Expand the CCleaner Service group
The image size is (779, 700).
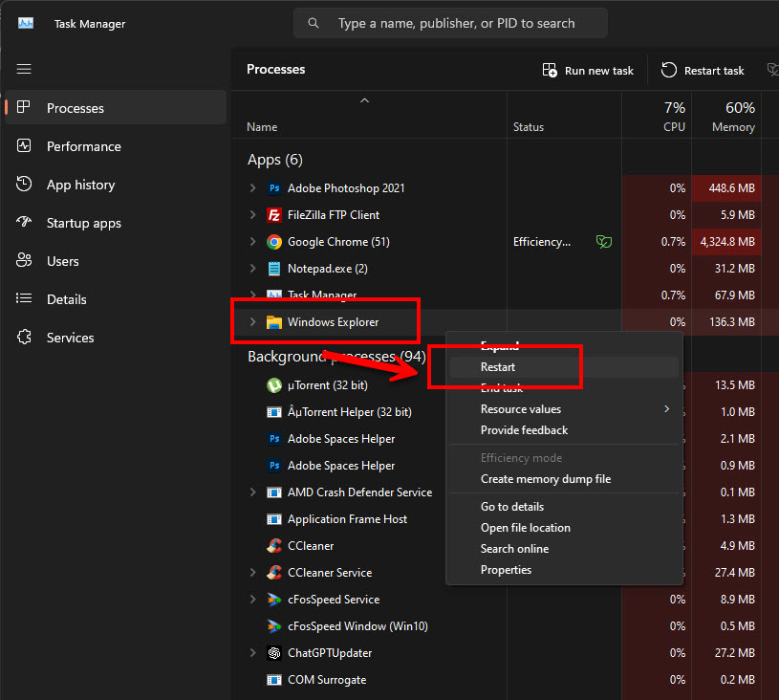tap(253, 572)
